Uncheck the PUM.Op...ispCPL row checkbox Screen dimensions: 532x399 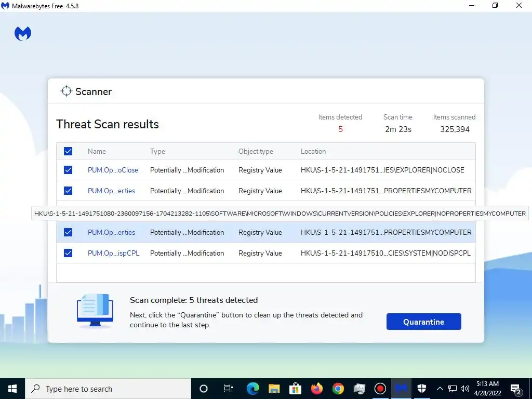pyautogui.click(x=68, y=253)
